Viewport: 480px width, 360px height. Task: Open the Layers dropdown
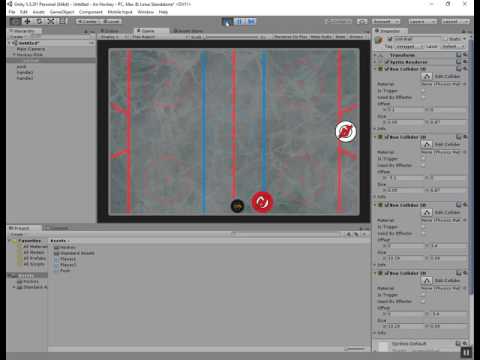point(422,21)
